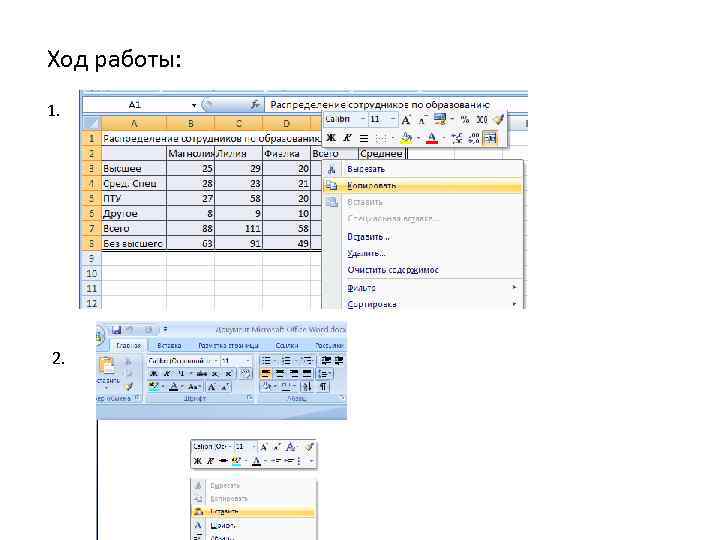Click the Save icon in the Word quick access toolbar
The height and width of the screenshot is (540, 720).
tap(117, 330)
